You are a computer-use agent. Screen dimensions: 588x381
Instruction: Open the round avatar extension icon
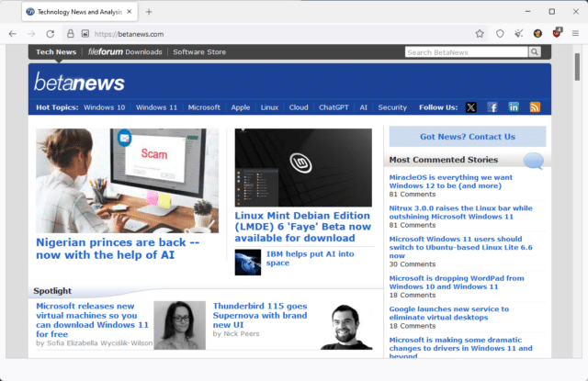click(x=537, y=34)
